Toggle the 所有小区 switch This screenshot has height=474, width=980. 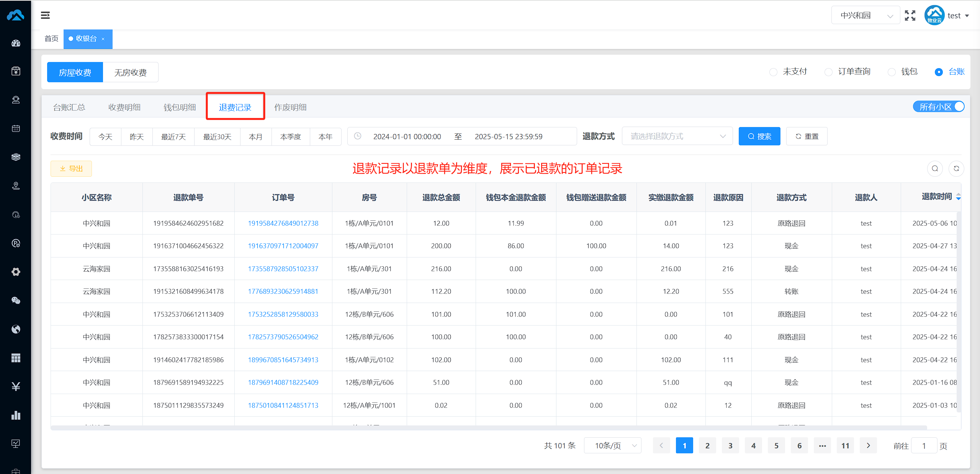[939, 107]
